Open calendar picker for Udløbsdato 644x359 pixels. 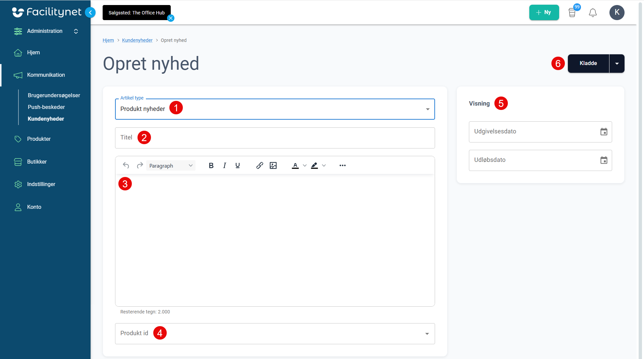(604, 160)
